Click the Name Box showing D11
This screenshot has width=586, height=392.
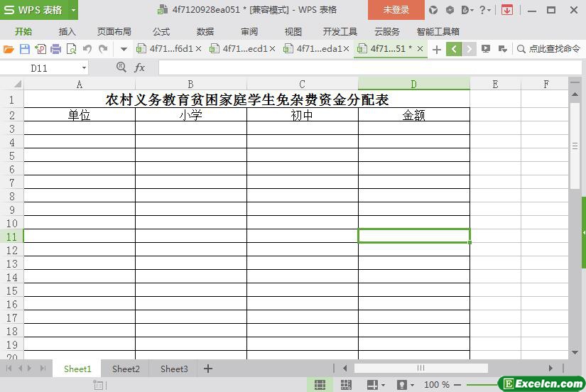point(39,68)
